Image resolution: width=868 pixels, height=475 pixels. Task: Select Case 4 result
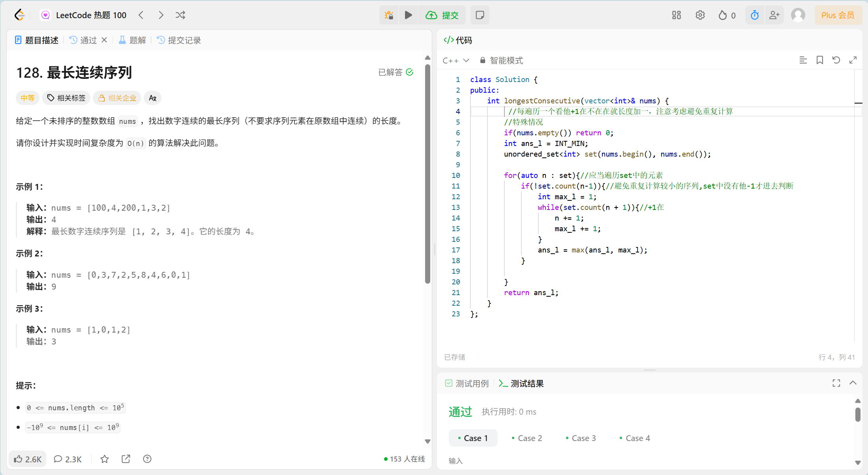[x=635, y=438]
